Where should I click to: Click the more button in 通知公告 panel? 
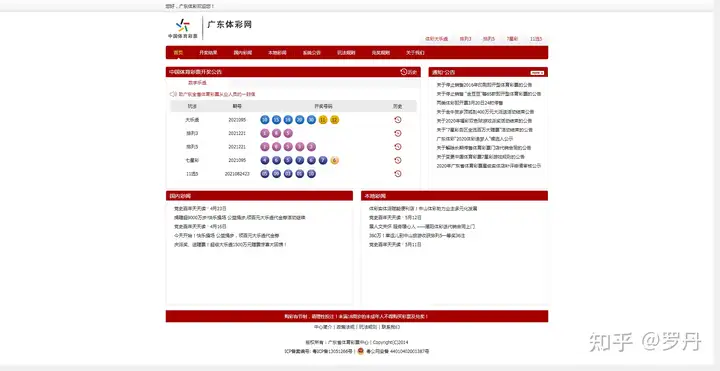[x=537, y=73]
